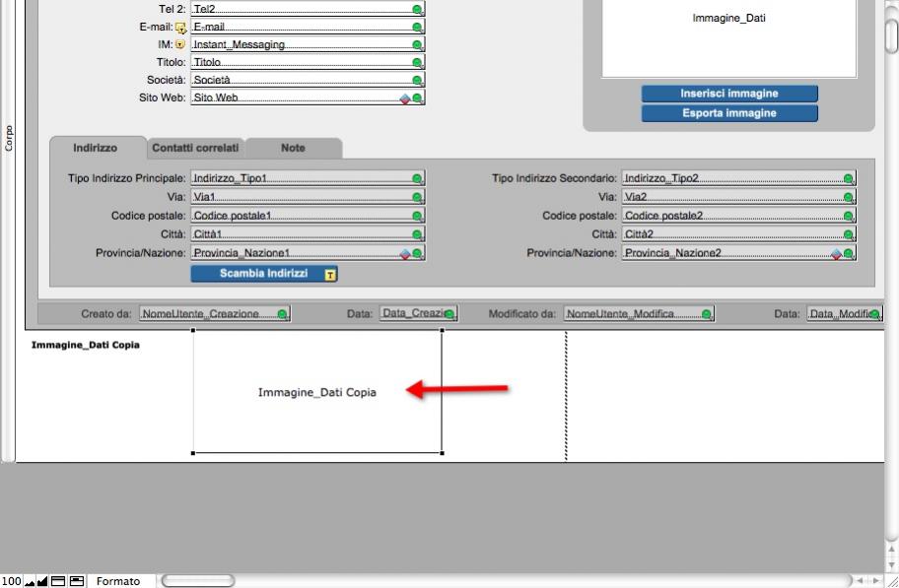Switch to the Contatti correlati tab
The image size is (899, 588).
coord(195,148)
